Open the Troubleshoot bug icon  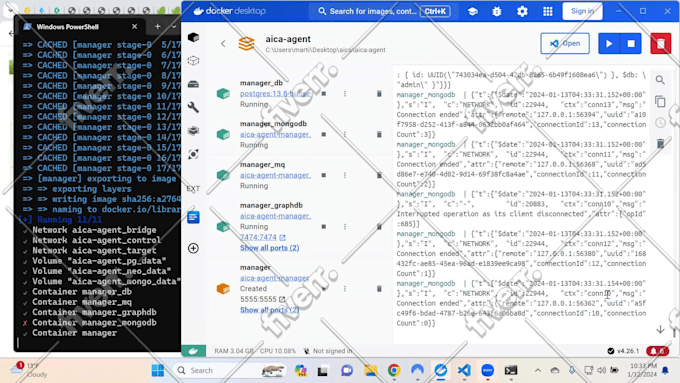(x=497, y=11)
